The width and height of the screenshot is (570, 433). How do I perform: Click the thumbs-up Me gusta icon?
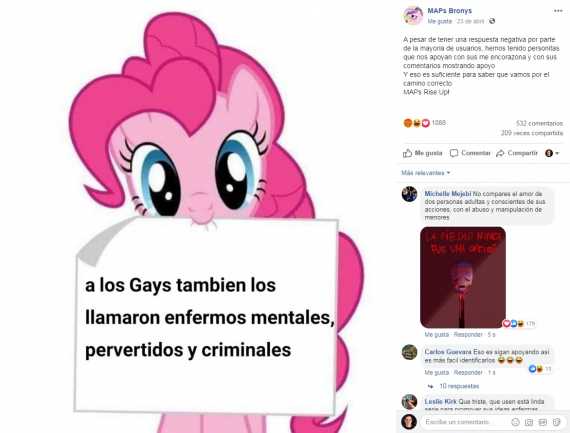408,153
